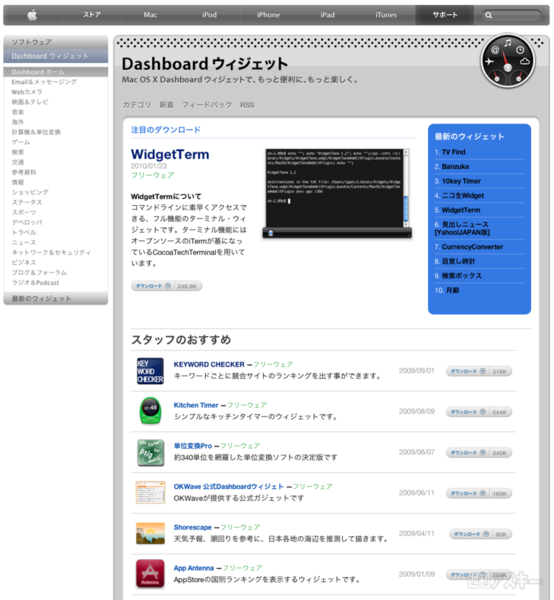This screenshot has height=600, width=554.
Task: Open the 単位変換Pro title link
Action: [x=193, y=446]
